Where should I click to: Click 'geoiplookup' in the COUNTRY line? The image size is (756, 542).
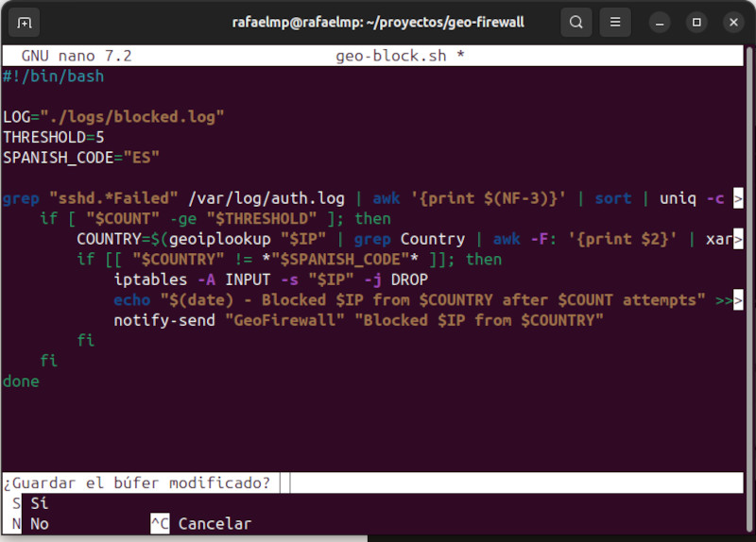coord(220,239)
